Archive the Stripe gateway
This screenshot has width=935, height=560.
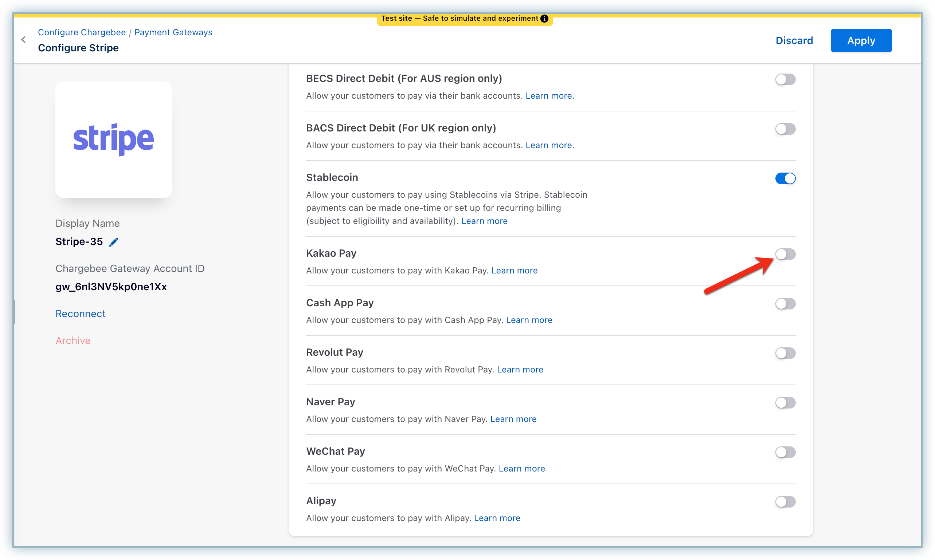(x=73, y=340)
